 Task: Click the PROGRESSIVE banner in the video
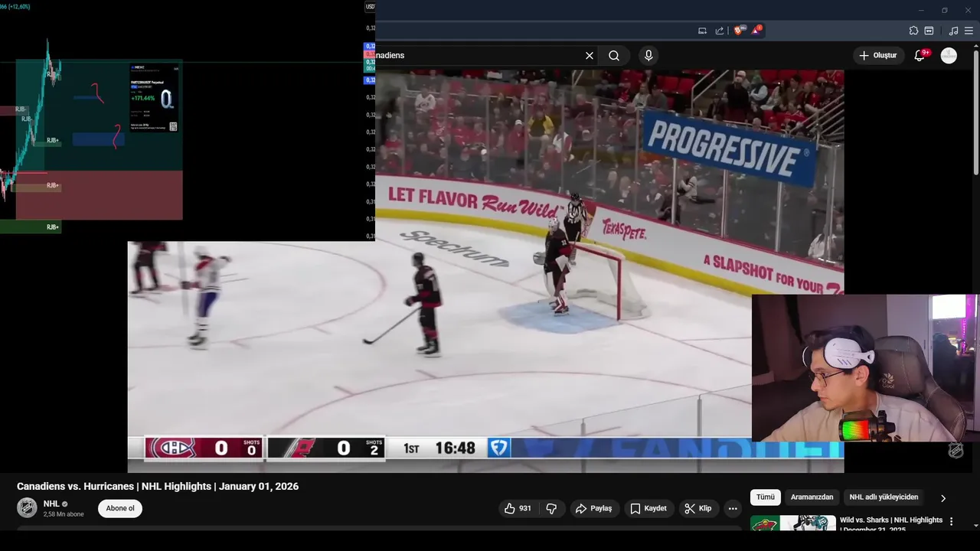pos(730,148)
